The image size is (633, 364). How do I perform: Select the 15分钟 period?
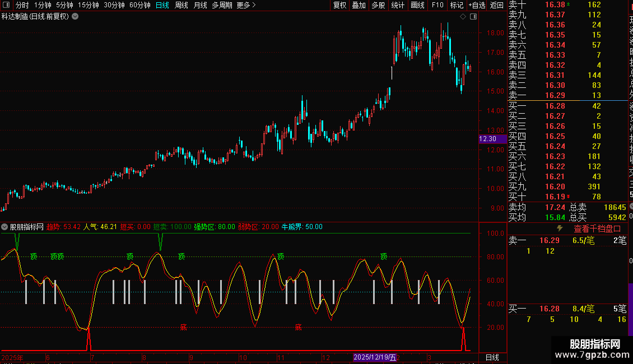coord(89,5)
